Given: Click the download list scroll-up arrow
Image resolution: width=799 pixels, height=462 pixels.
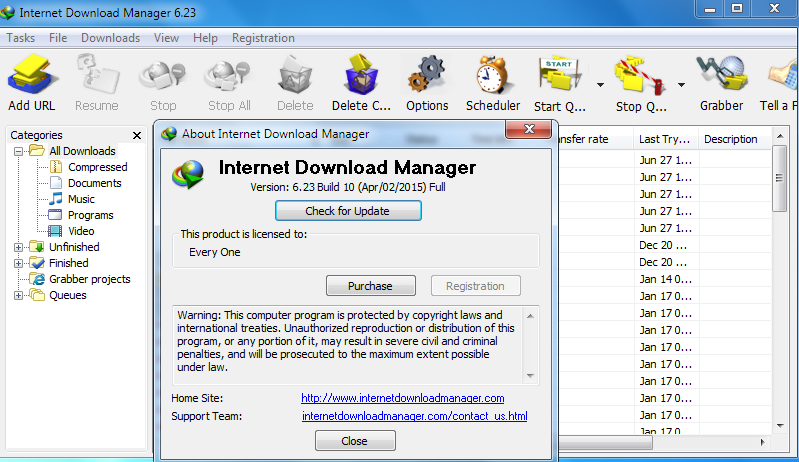Looking at the screenshot, I should click(780, 136).
